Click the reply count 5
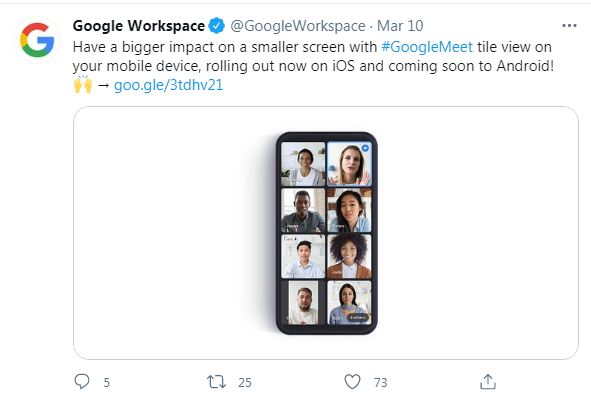This screenshot has height=401, width=591. 107,383
